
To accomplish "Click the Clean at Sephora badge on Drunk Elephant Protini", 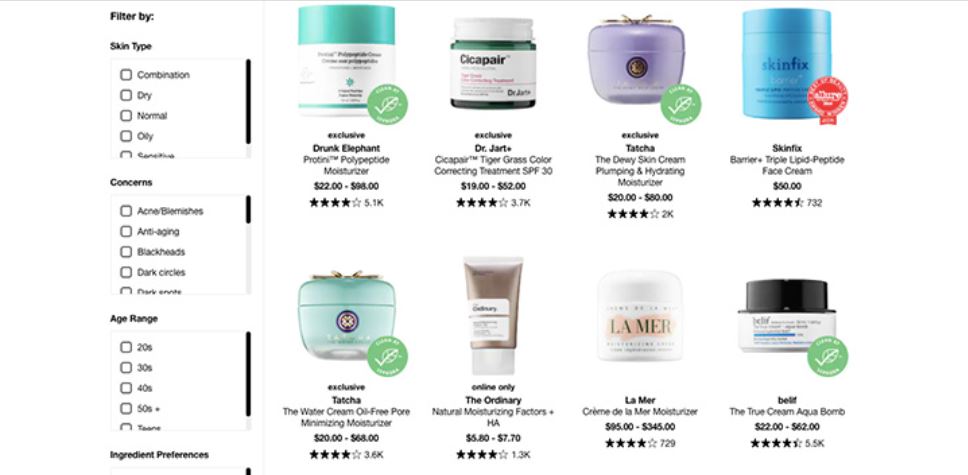I will coord(388,104).
